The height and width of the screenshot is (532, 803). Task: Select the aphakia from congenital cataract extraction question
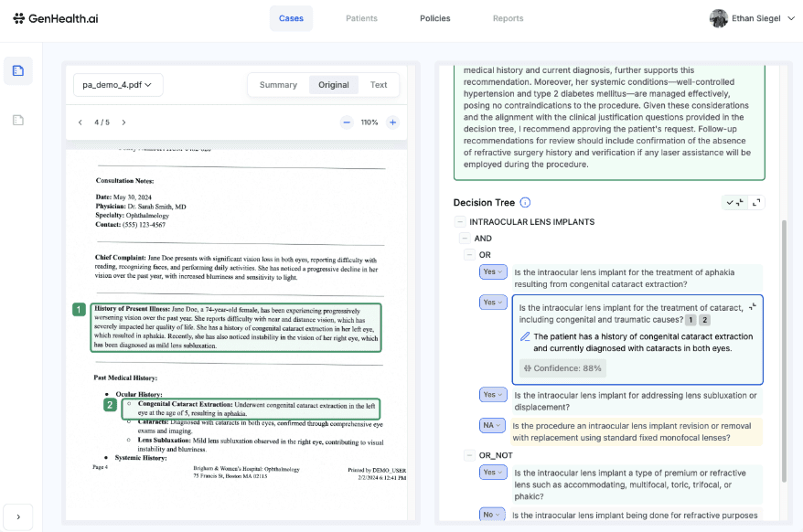click(x=637, y=278)
